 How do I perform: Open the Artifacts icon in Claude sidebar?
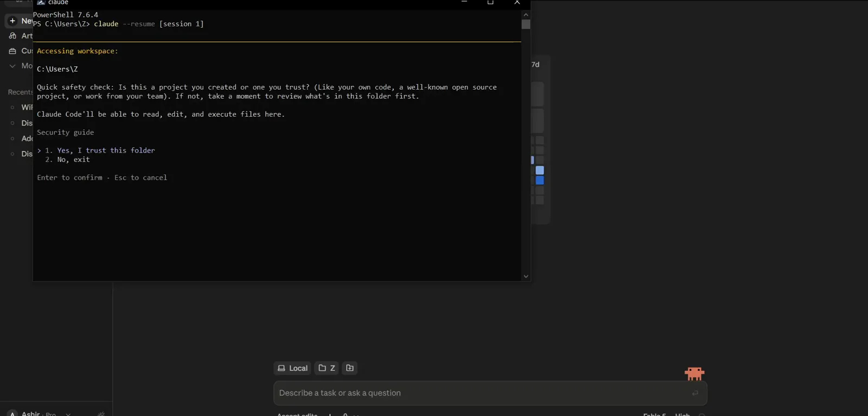point(12,36)
